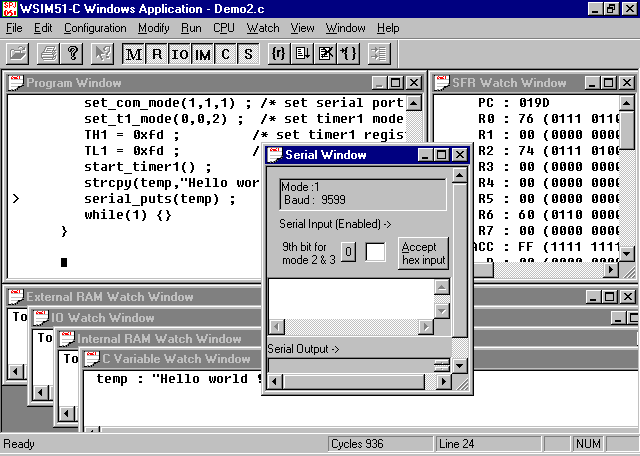Viewport: 640px width, 456px height.
Task: Click the Program Window document icon
Action: (16, 83)
